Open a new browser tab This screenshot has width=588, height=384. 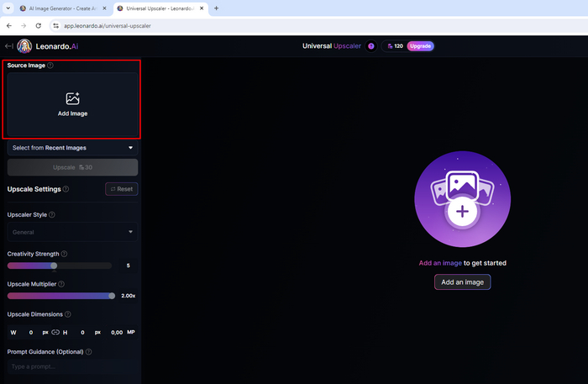point(217,8)
